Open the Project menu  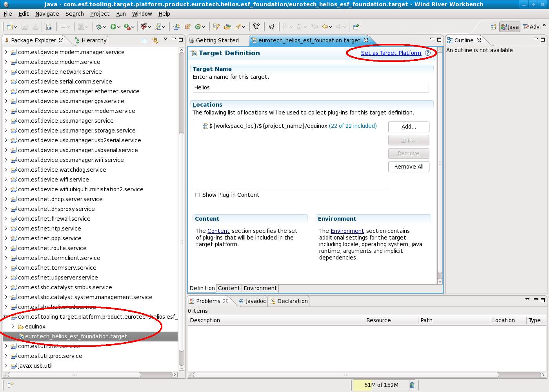100,14
